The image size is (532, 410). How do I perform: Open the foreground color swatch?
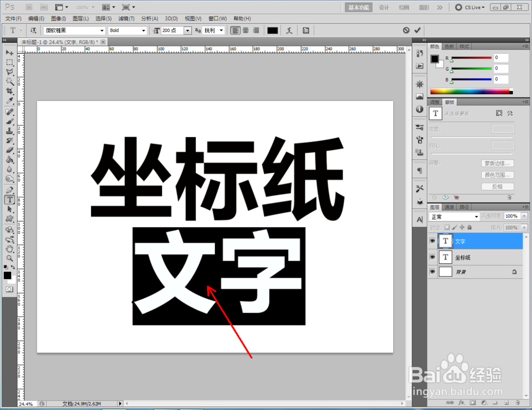click(x=7, y=276)
